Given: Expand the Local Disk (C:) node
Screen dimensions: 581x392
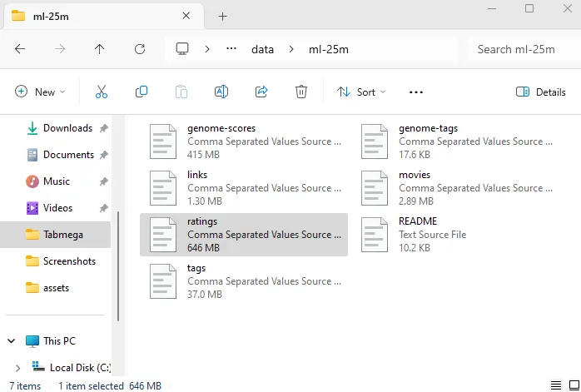Looking at the screenshot, I should (18, 367).
